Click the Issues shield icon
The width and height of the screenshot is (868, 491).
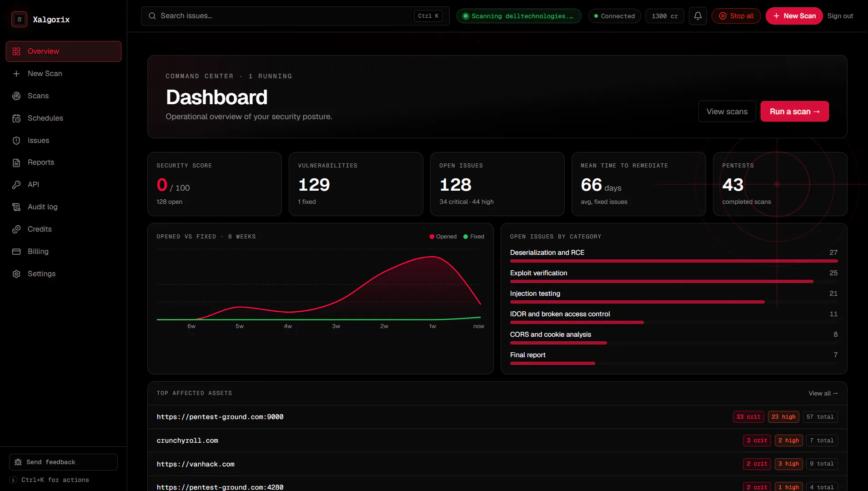[x=16, y=141]
